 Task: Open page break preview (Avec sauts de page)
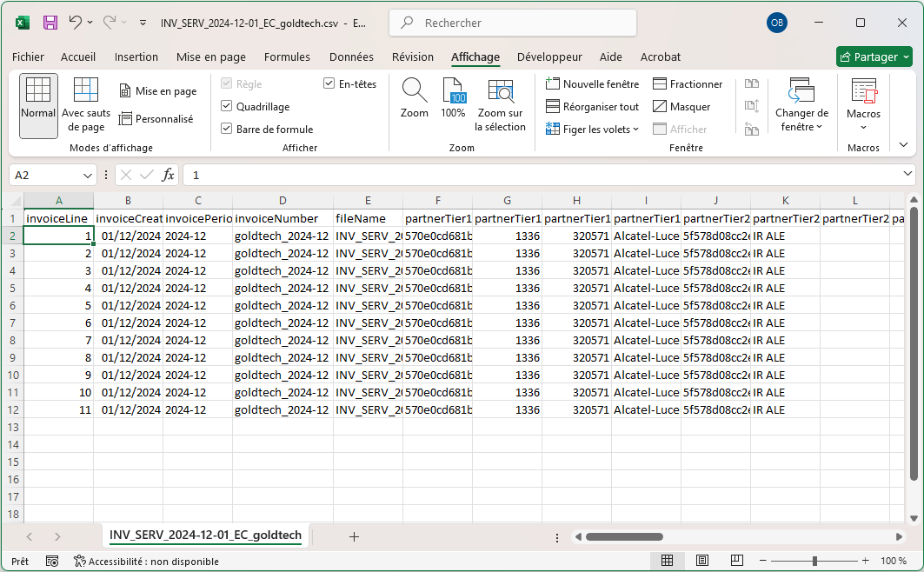[86, 105]
